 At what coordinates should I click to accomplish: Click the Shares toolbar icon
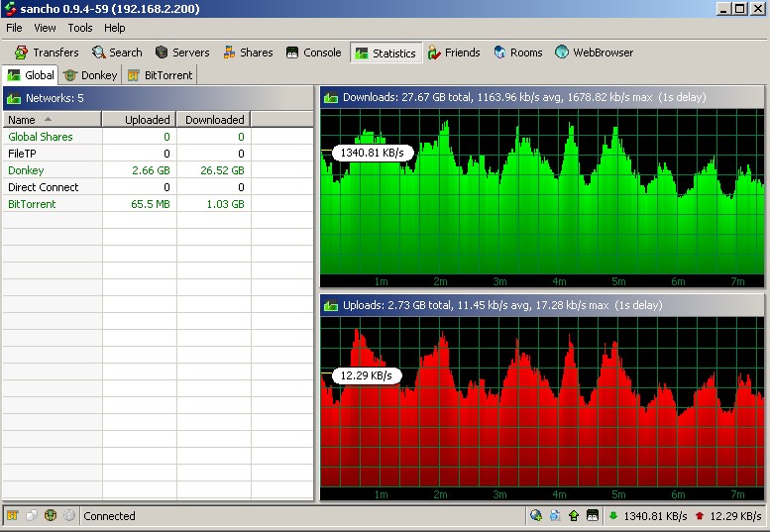coord(230,53)
